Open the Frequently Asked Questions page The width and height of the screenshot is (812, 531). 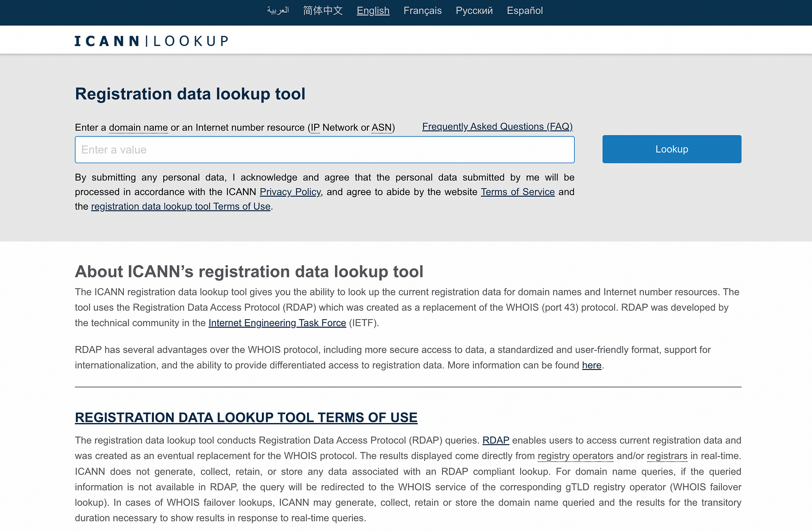pos(497,126)
